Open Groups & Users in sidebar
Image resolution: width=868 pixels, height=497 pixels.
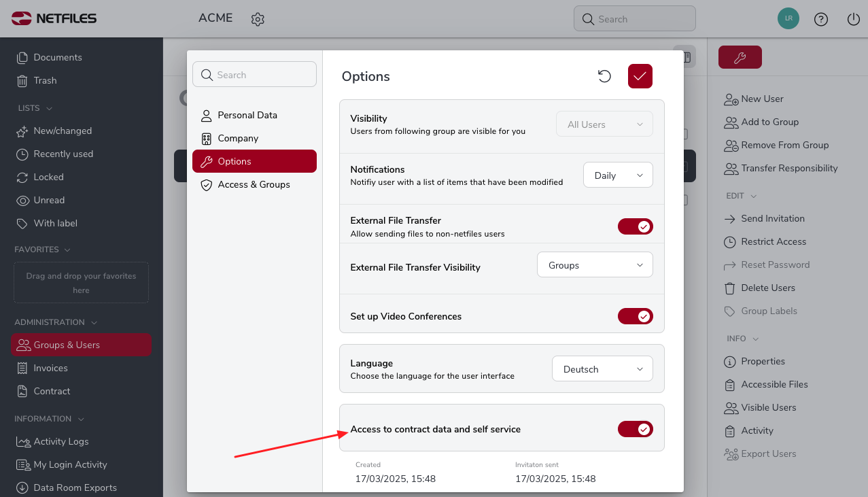pos(81,345)
